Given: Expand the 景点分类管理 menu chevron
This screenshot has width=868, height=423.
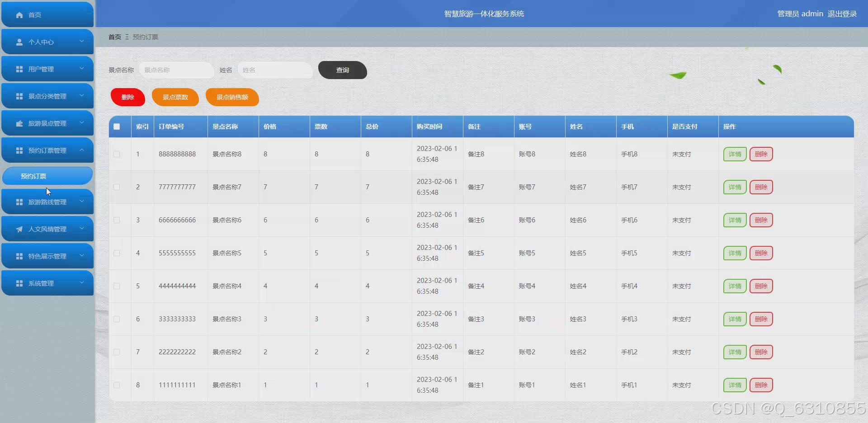Looking at the screenshot, I should pos(82,95).
